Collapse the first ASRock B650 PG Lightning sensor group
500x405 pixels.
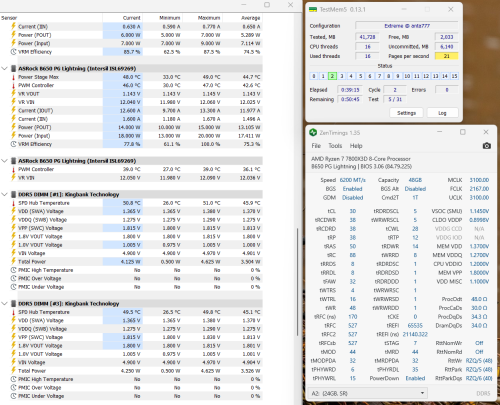(x=4, y=68)
